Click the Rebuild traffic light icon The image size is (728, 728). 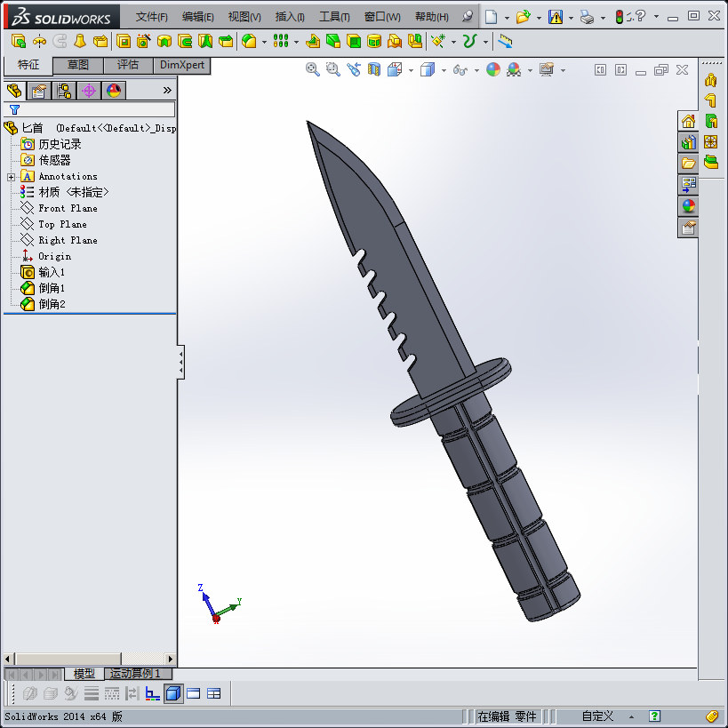(619, 17)
